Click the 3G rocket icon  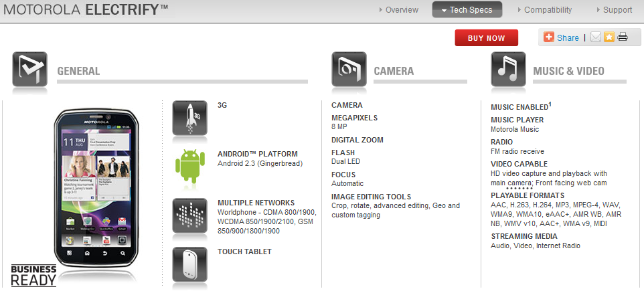(189, 118)
